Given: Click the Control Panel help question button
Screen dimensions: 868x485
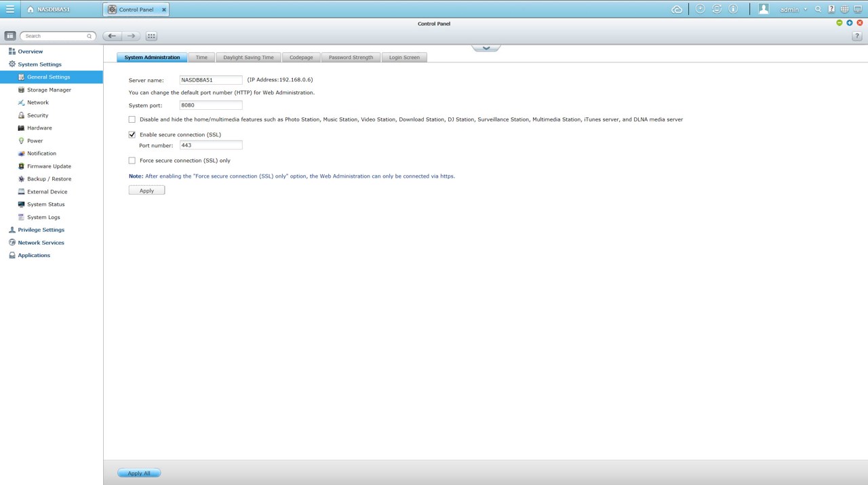Looking at the screenshot, I should [856, 36].
